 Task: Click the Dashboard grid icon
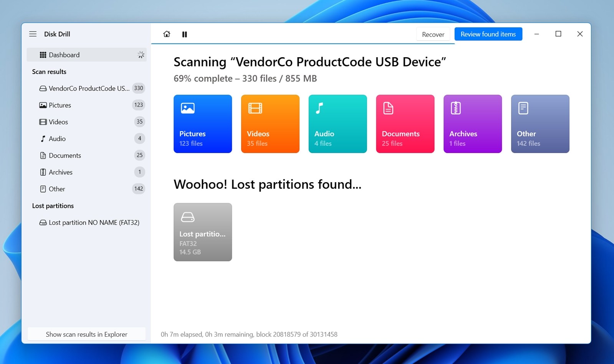point(43,55)
